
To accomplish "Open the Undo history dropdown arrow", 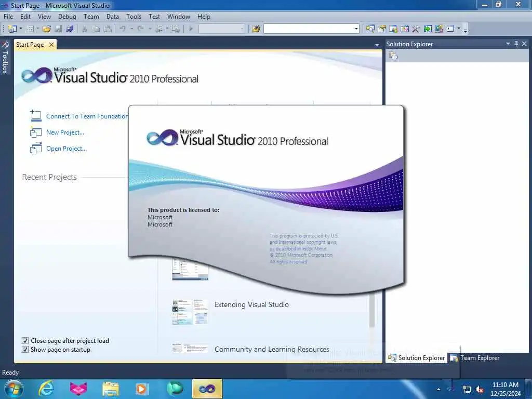I will point(131,29).
